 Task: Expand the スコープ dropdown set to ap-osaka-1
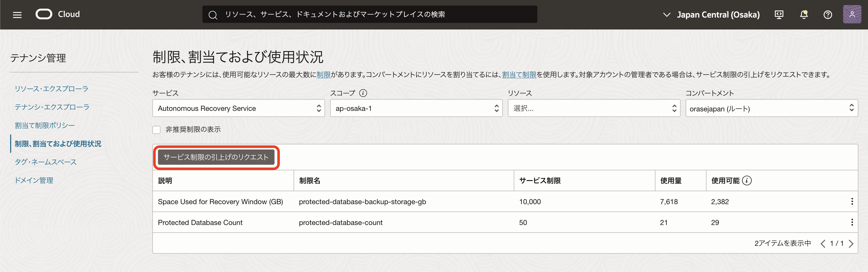[x=416, y=108]
